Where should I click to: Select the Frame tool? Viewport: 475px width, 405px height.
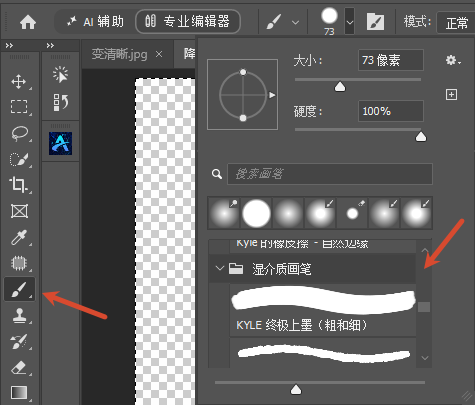pyautogui.click(x=19, y=211)
